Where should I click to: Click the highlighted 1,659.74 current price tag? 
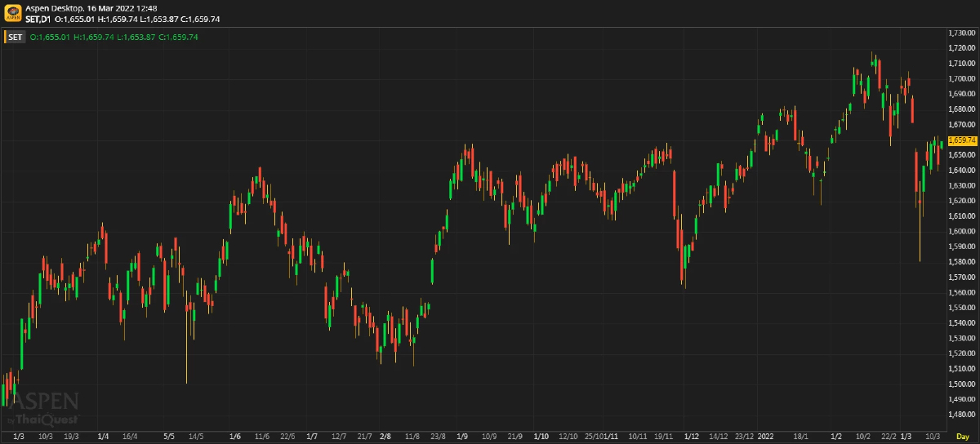962,140
